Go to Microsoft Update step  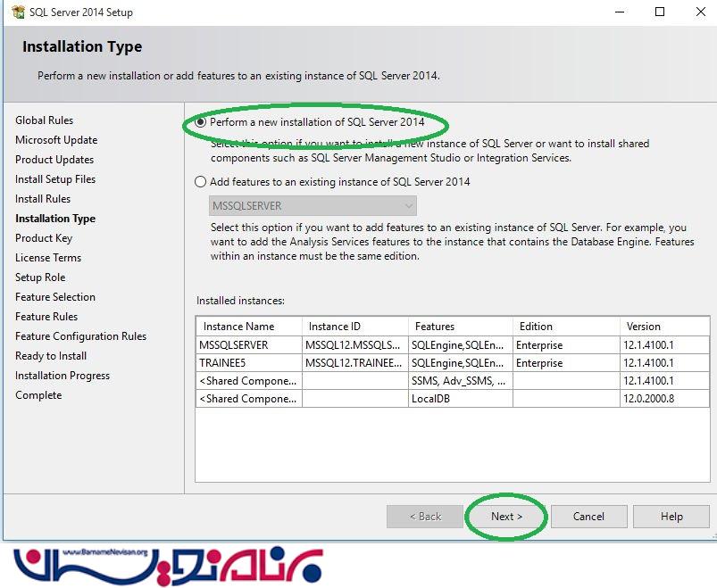click(x=56, y=140)
